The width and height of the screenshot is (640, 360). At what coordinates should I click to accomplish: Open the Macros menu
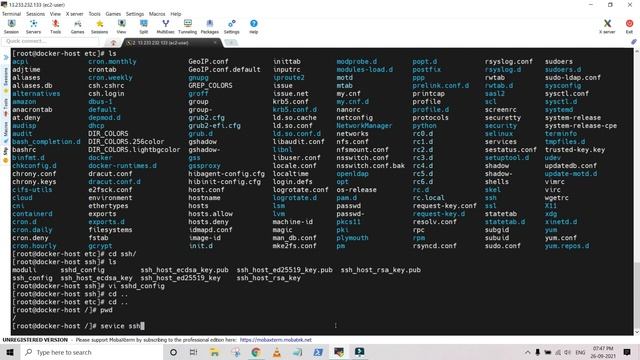(x=157, y=14)
